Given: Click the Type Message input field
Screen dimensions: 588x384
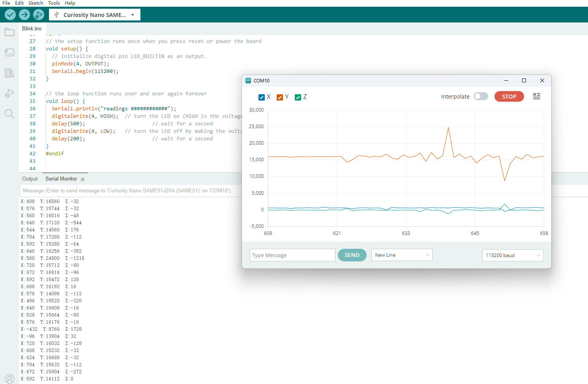Looking at the screenshot, I should 292,255.
